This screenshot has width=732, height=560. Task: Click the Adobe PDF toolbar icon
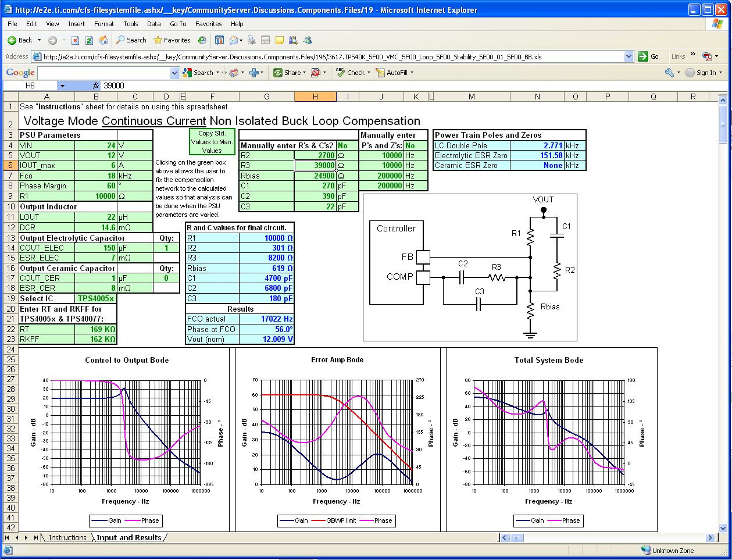(x=707, y=56)
